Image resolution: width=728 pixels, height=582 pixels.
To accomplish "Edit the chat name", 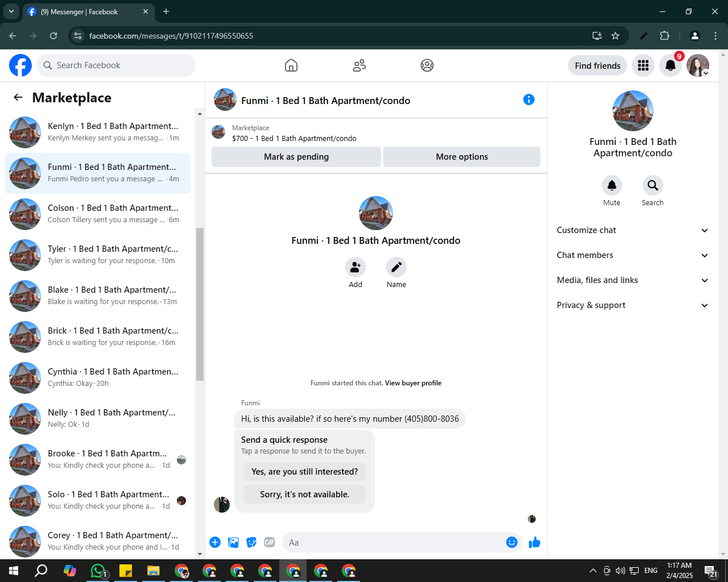I will point(396,267).
